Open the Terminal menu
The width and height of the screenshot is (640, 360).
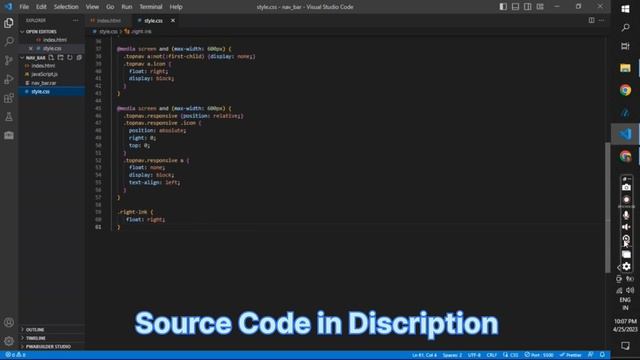[151, 7]
